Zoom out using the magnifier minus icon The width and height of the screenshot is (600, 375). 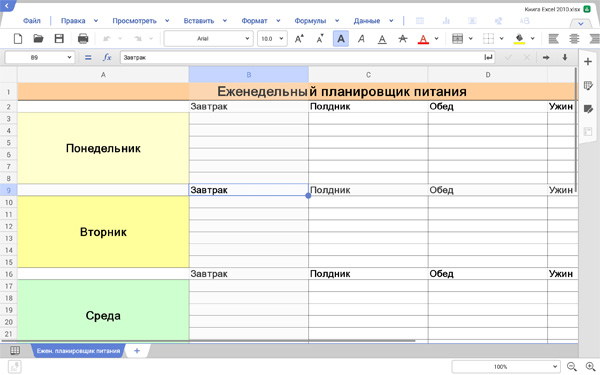[x=572, y=367]
